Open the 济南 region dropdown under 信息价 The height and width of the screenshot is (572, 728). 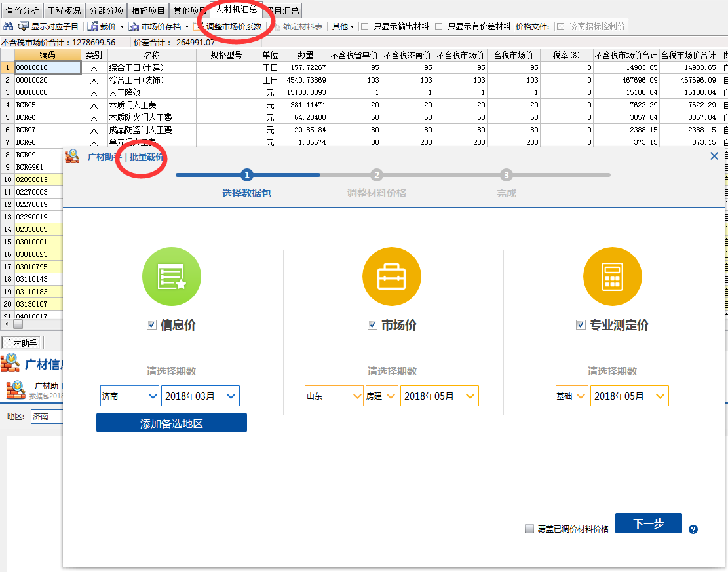[x=130, y=396]
